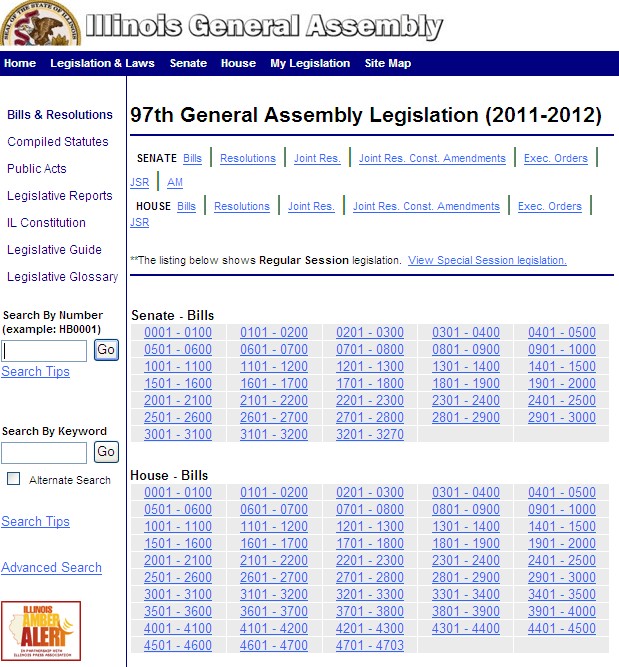Open House Bills 4701 - 4703
Image resolution: width=619 pixels, height=667 pixels.
coord(370,646)
